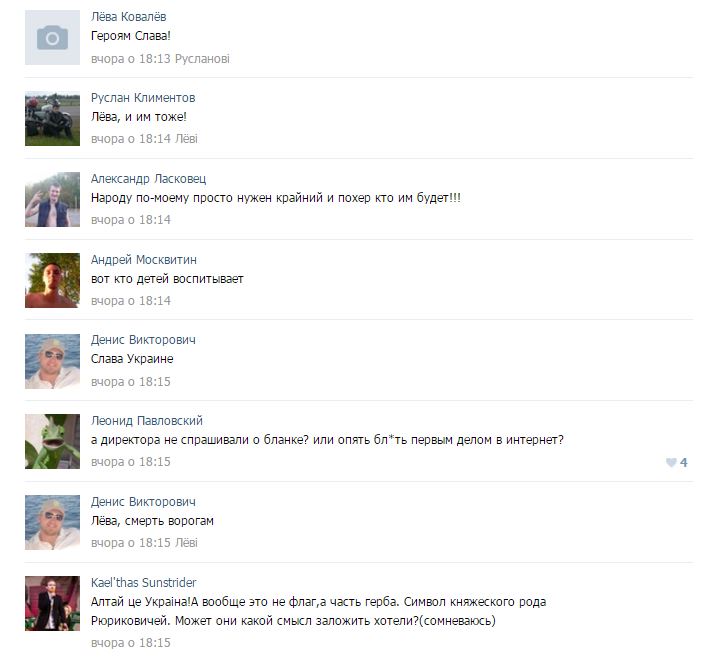Open Руслан Климентов's motorcycle avatar
719x657 pixels.
pyautogui.click(x=52, y=119)
